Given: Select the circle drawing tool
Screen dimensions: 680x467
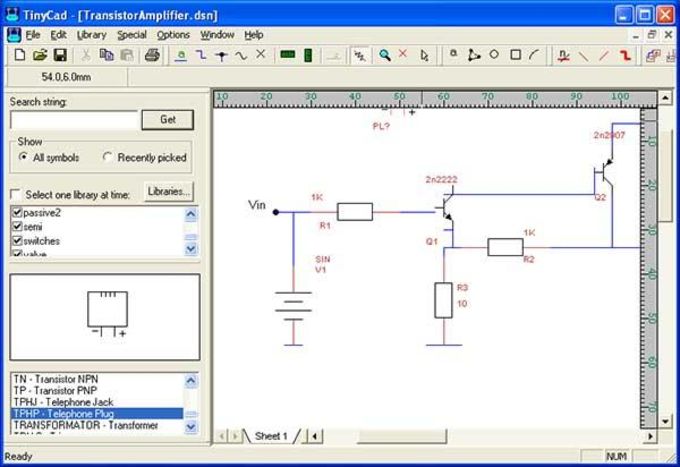Looking at the screenshot, I should point(494,55).
